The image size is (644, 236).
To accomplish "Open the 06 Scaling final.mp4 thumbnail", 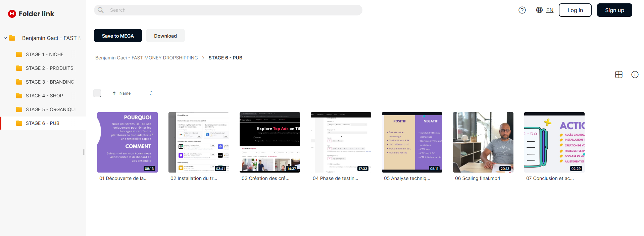I will (x=483, y=142).
